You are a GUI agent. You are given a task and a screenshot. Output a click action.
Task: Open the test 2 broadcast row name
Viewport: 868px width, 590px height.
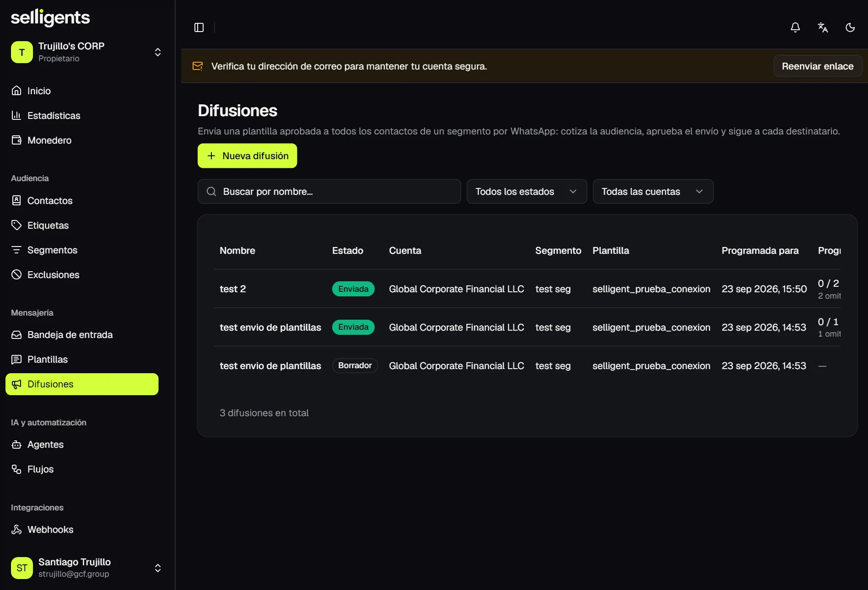233,289
